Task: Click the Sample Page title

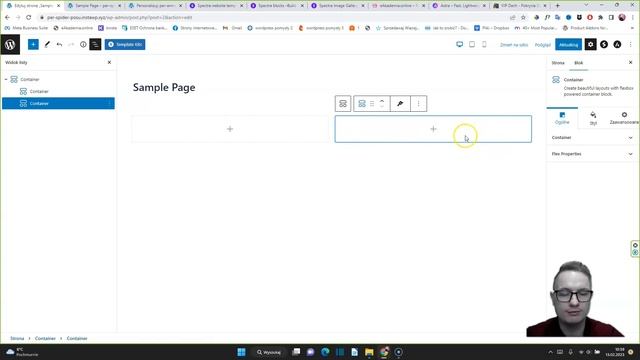Action: pyautogui.click(x=164, y=87)
